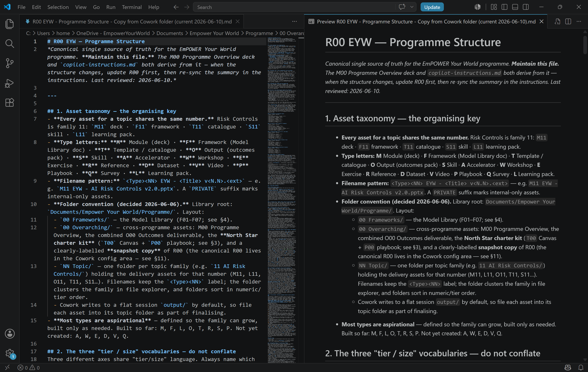Expand breadcrumb C: drive
The height and width of the screenshot is (372, 588).
[28, 33]
